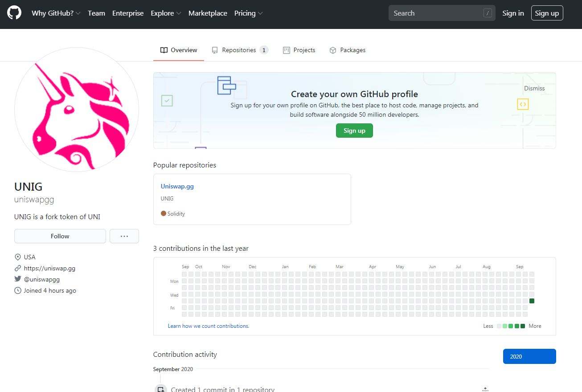Open the three-dots more options menu
This screenshot has width=582, height=392.
click(124, 236)
